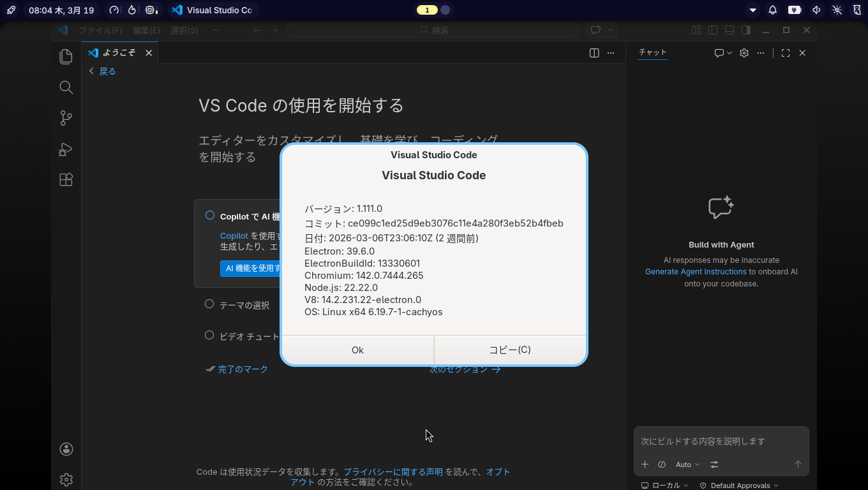The image size is (868, 490).
Task: Click the AI 機能を使用する button
Action: tap(251, 269)
